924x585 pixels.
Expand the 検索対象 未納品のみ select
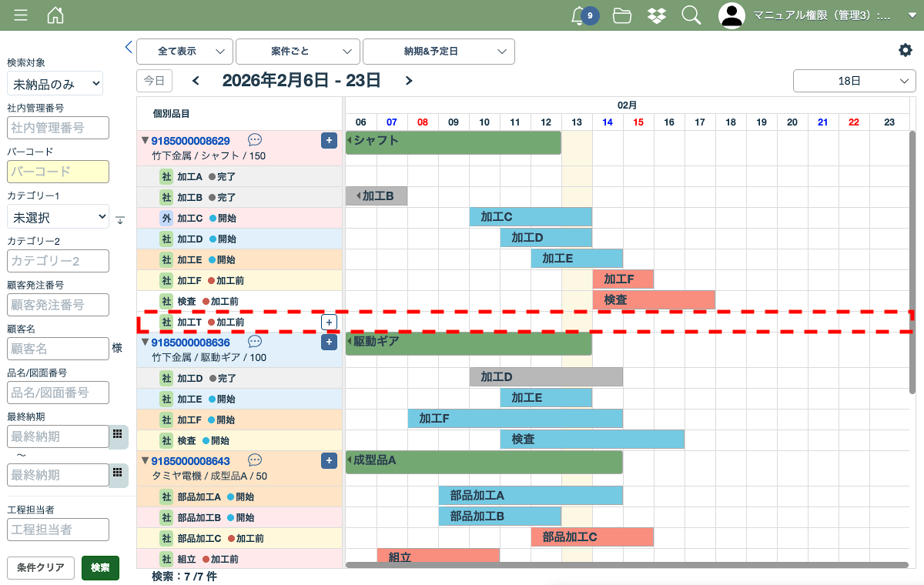[55, 84]
